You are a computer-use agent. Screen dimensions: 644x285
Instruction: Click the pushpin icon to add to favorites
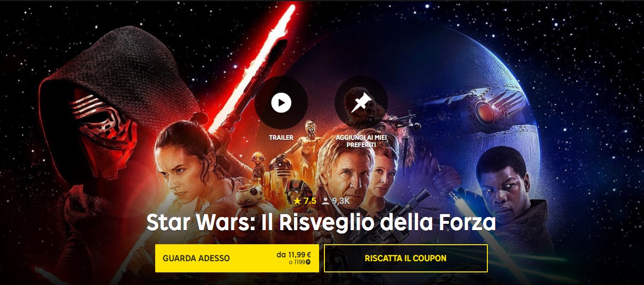tap(361, 102)
